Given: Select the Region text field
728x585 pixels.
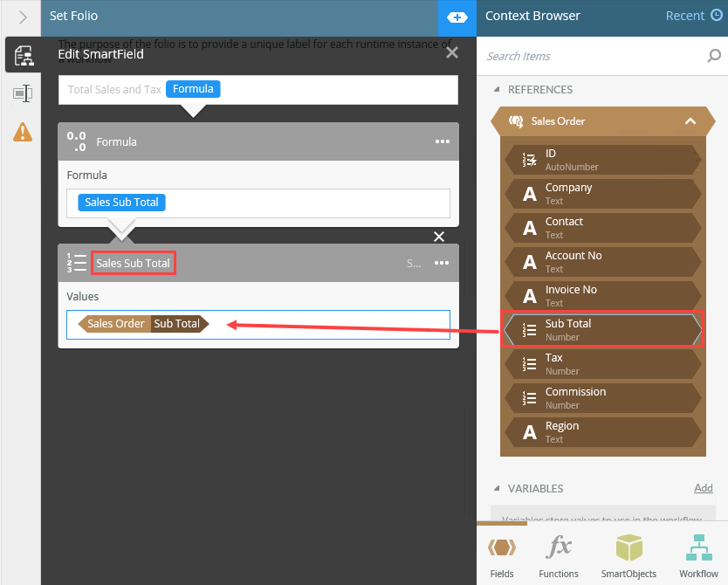Looking at the screenshot, I should (602, 432).
